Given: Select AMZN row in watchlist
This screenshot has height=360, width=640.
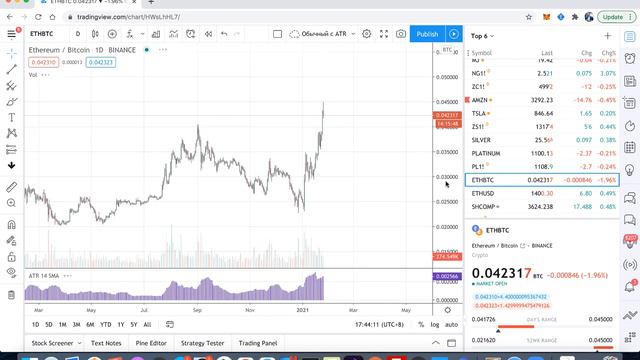Looking at the screenshot, I should coord(542,100).
